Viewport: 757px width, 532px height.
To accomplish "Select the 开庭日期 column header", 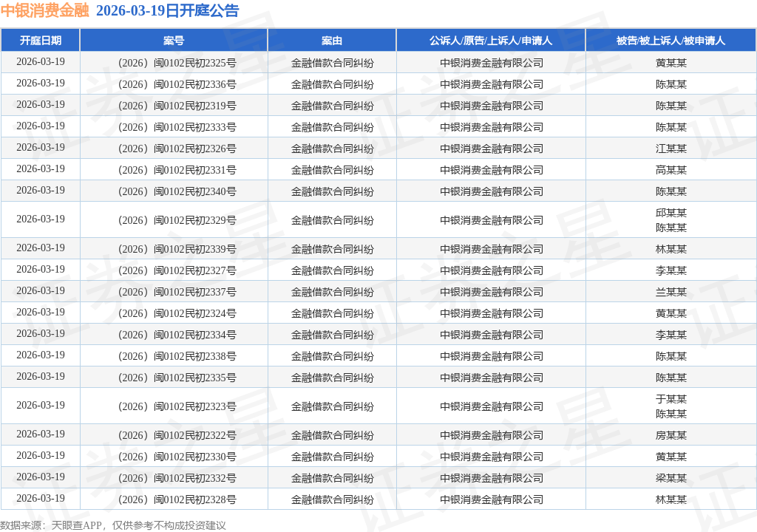I will pos(41,41).
